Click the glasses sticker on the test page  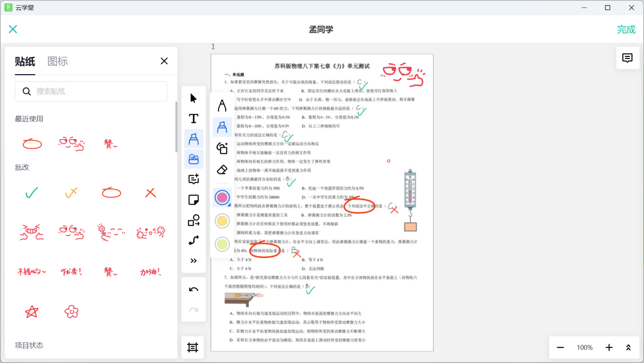coord(403,75)
